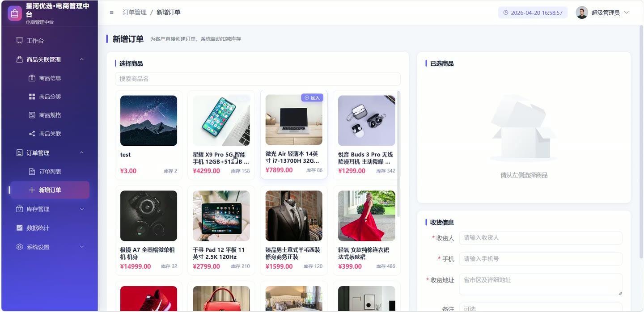Click the 手机 number input field
Image resolution: width=644 pixels, height=312 pixels.
point(540,259)
